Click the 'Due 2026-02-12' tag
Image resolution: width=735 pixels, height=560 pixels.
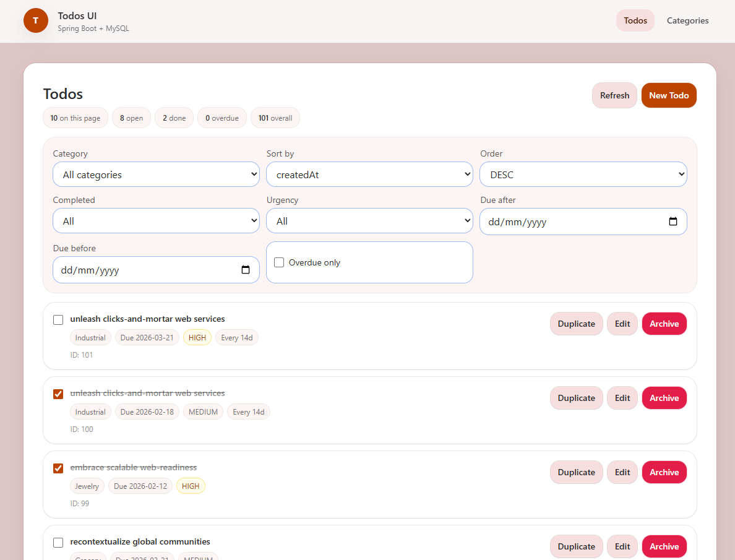(x=140, y=486)
